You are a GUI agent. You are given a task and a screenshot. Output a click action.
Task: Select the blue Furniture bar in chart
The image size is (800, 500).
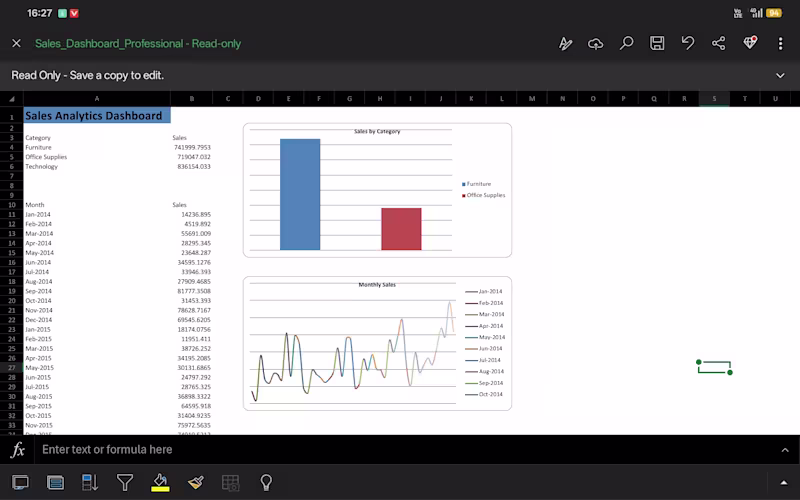(300, 194)
